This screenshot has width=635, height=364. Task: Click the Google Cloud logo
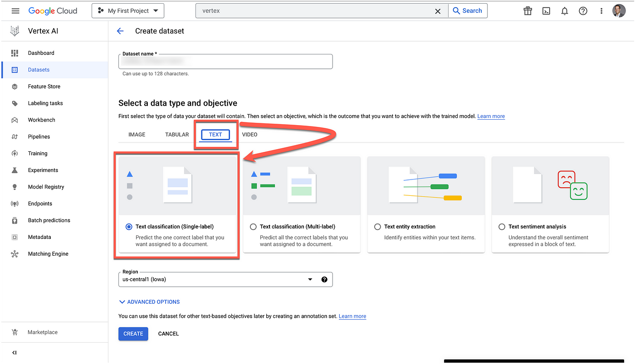coord(53,11)
